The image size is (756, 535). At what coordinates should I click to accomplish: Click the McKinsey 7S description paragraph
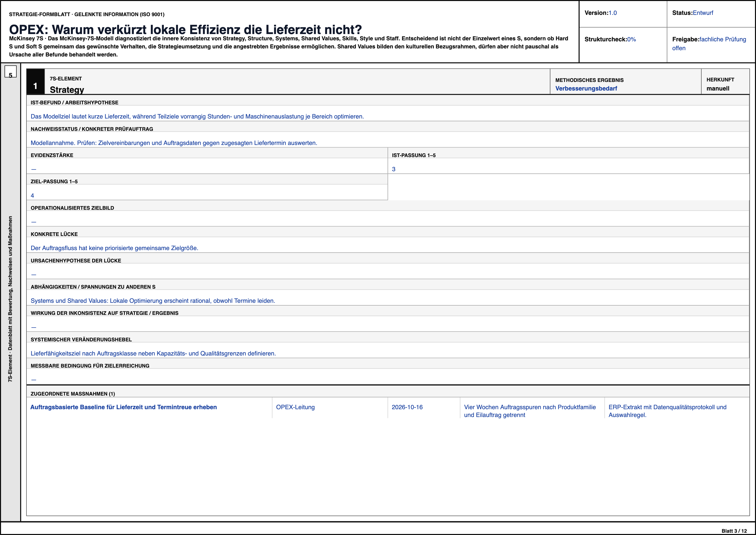[289, 46]
